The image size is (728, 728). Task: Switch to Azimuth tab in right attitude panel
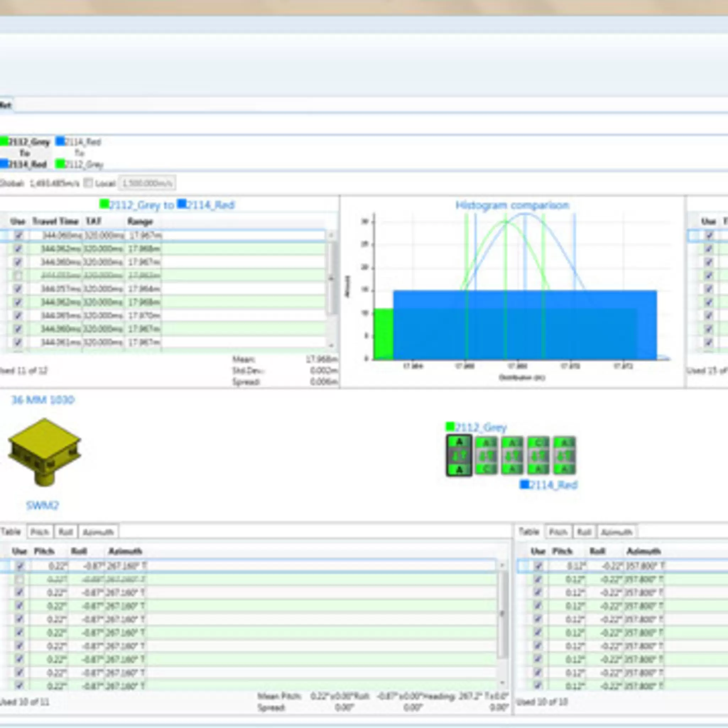617,532
